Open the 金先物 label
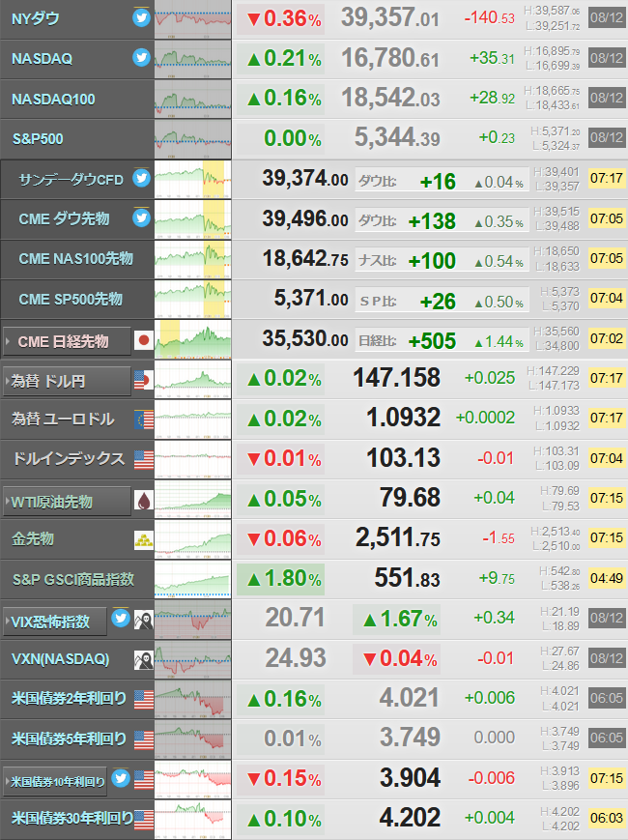 point(33,539)
